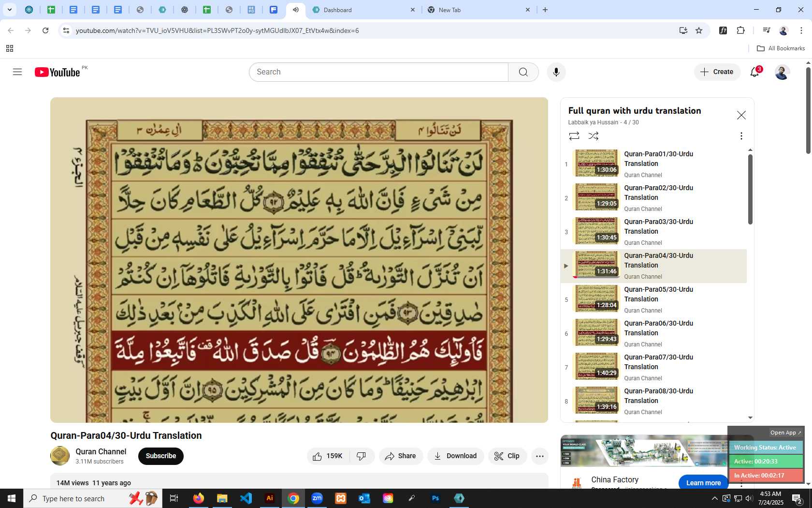Open the Chrome profile icon
Screen dimensions: 812x508
click(783, 30)
